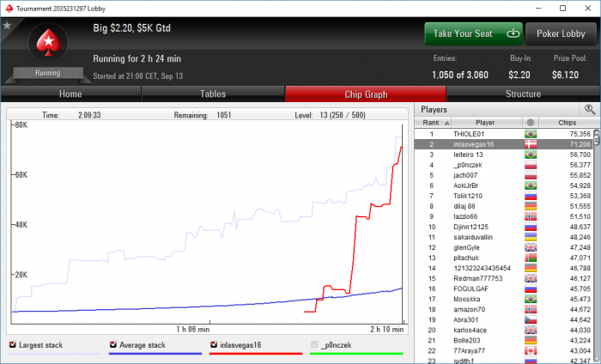Click the Norway flag next to lazzlo66

point(531,216)
